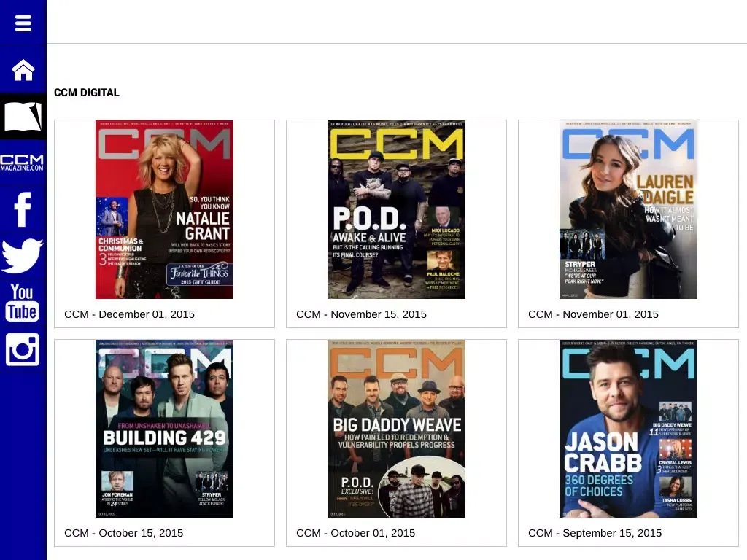Open Natalie Grant December 2015 cover
Viewport: 747px width, 560px height.
click(x=164, y=209)
